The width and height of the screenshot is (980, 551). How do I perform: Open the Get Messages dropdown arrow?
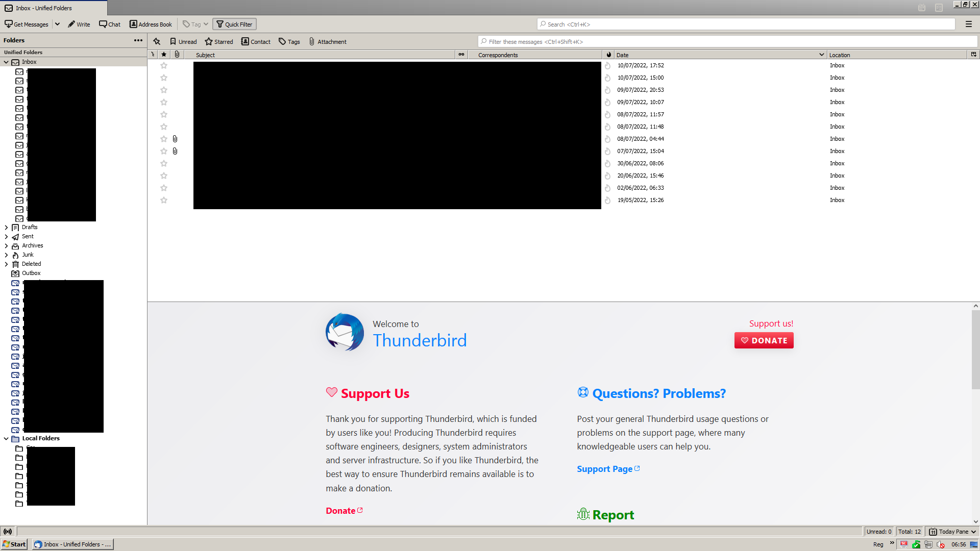click(x=58, y=24)
